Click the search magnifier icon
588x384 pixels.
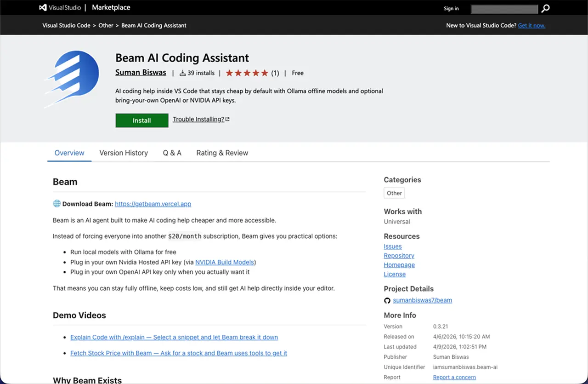click(x=545, y=9)
